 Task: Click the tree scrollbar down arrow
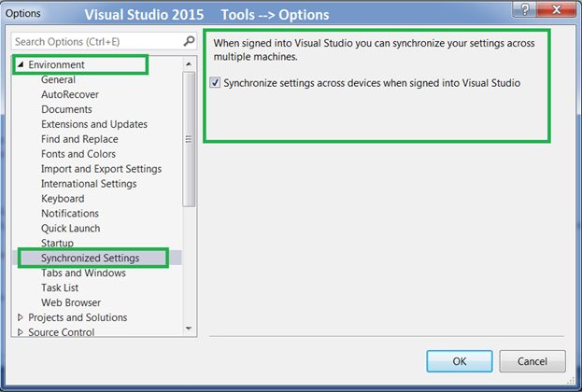pyautogui.click(x=189, y=329)
